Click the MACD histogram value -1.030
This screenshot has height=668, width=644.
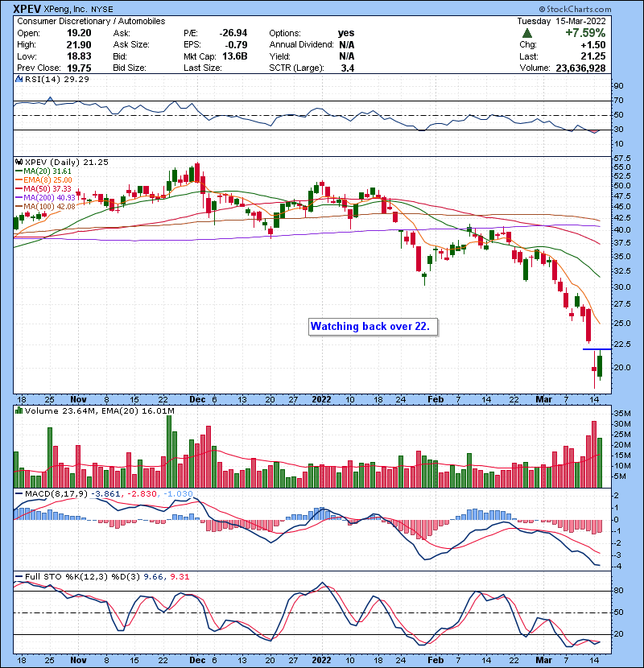[178, 494]
